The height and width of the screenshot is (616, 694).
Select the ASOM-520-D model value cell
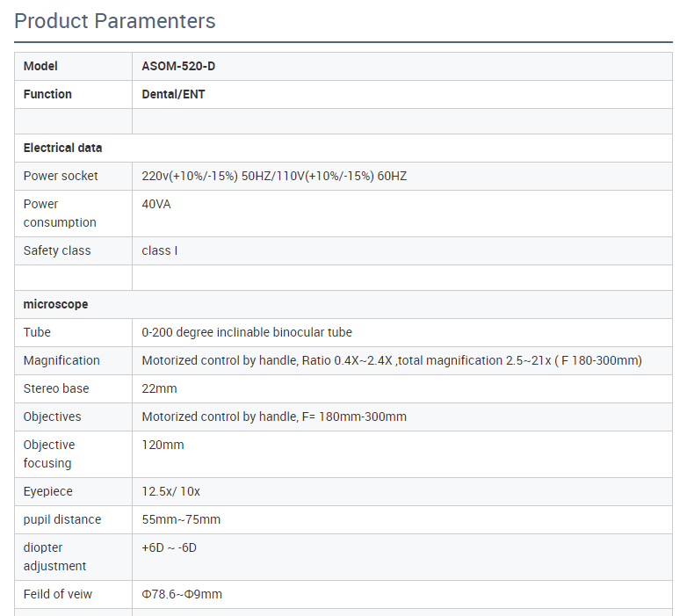tap(401, 67)
